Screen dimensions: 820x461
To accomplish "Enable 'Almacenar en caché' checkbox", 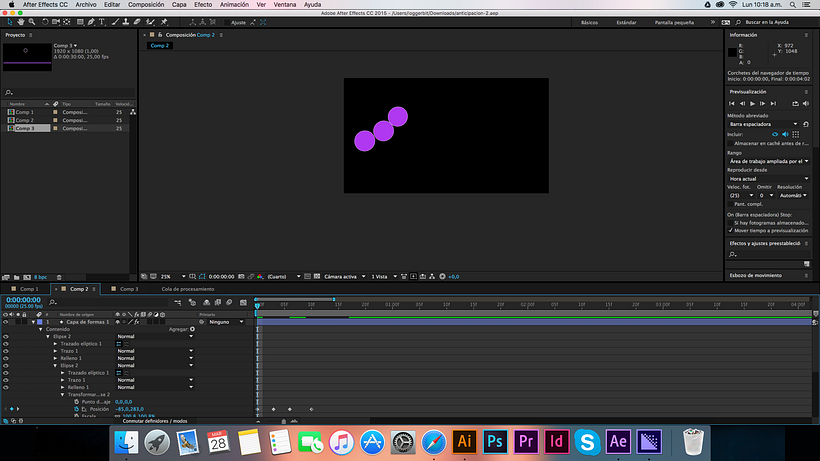I will 731,143.
